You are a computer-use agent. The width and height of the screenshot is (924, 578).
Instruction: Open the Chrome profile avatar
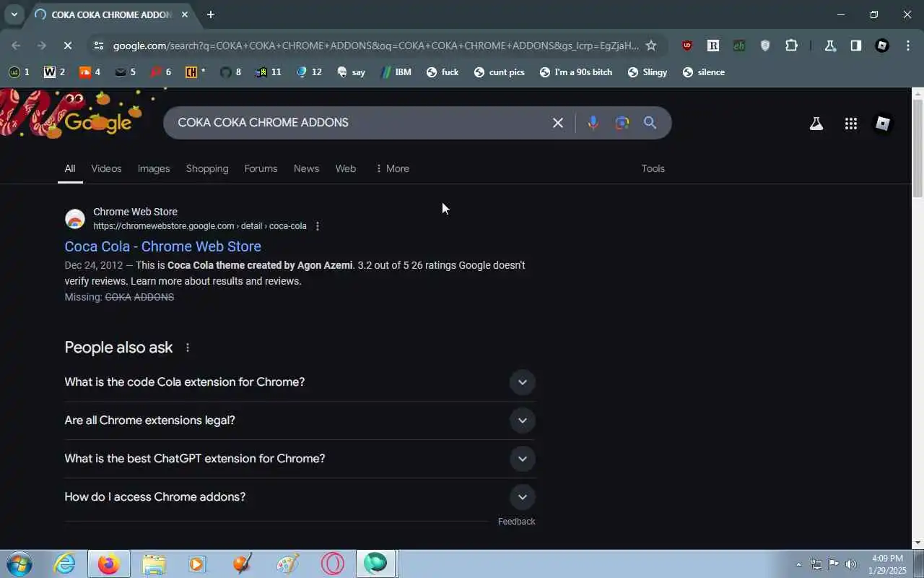[881, 46]
